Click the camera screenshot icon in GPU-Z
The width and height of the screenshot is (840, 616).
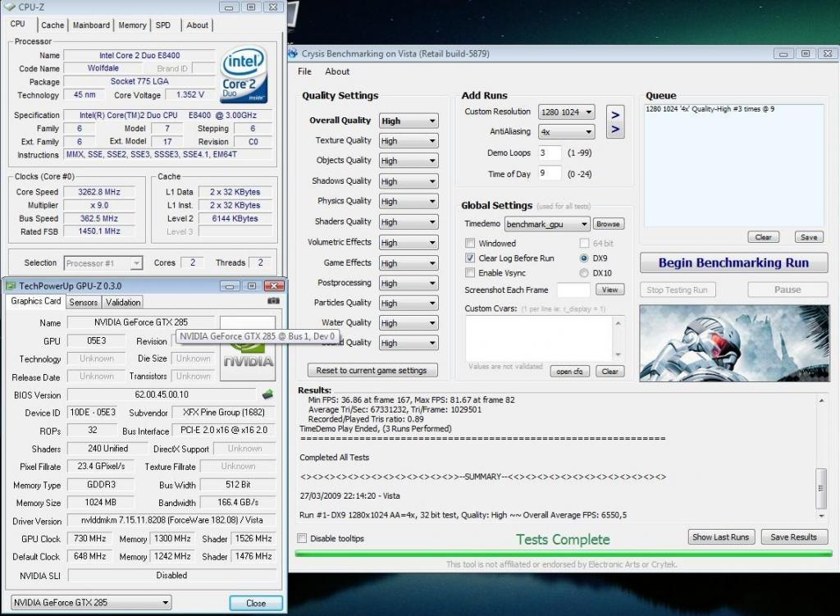pos(273,301)
